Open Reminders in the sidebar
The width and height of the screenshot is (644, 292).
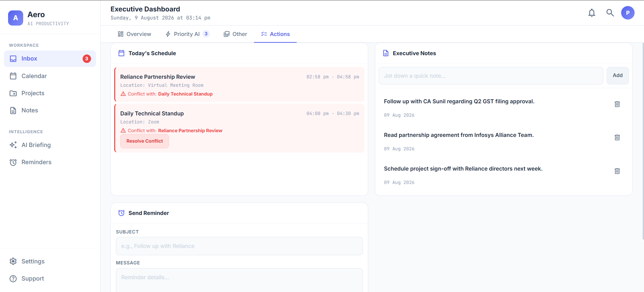tap(50, 162)
